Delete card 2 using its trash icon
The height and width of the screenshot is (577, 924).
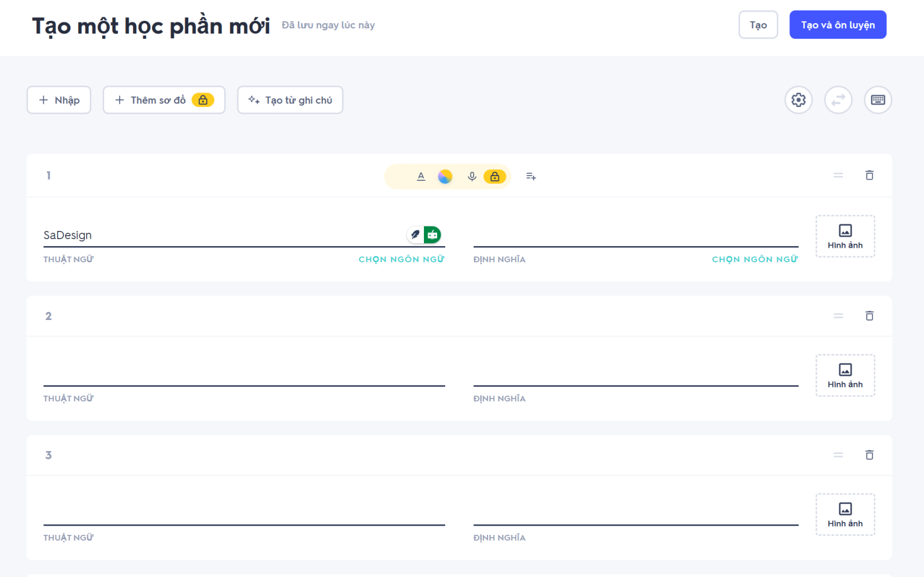(x=870, y=316)
